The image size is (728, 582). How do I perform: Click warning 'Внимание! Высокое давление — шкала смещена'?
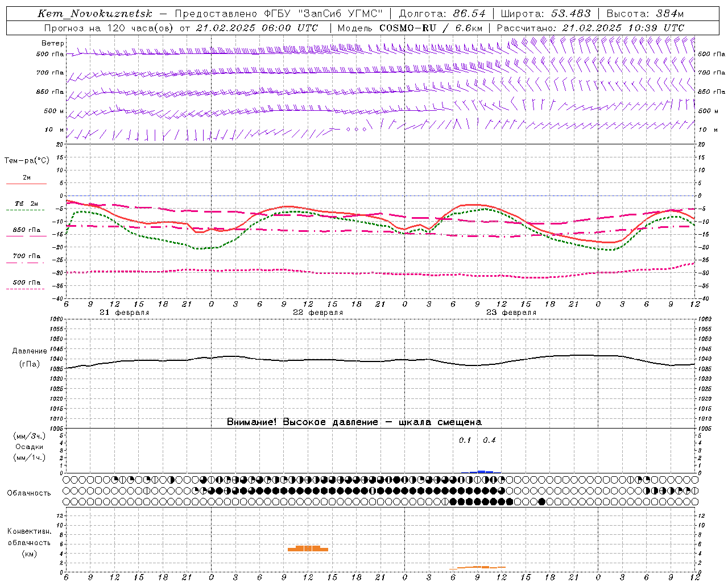pos(354,422)
